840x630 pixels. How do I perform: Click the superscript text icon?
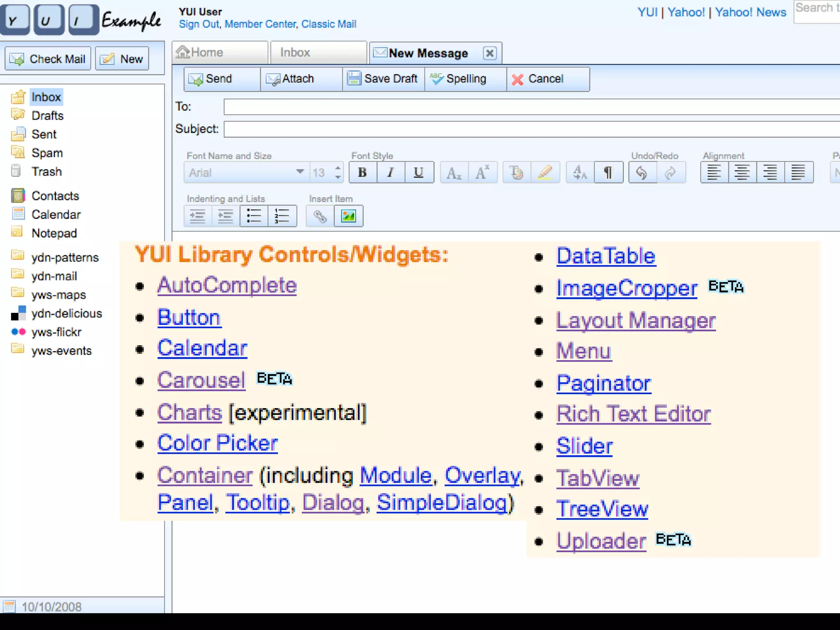(x=482, y=172)
